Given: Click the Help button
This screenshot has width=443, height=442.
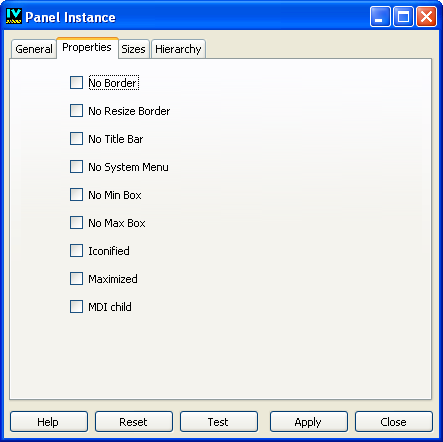Looking at the screenshot, I should (x=49, y=422).
